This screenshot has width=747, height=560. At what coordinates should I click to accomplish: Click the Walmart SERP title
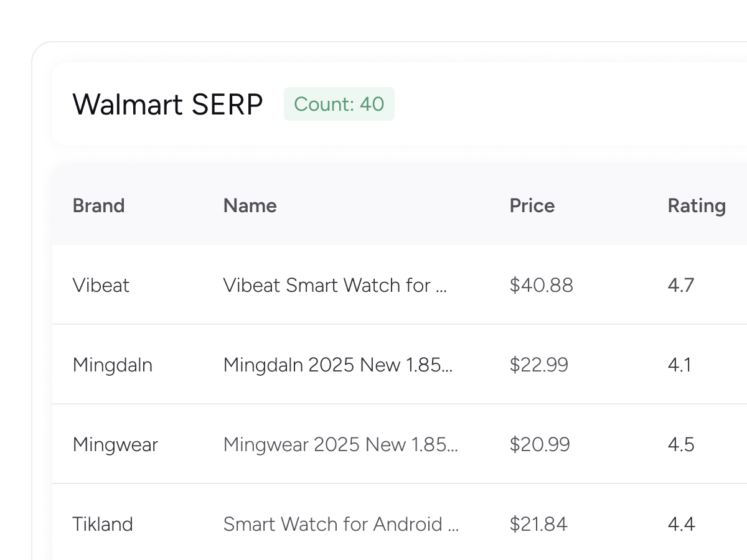[167, 105]
